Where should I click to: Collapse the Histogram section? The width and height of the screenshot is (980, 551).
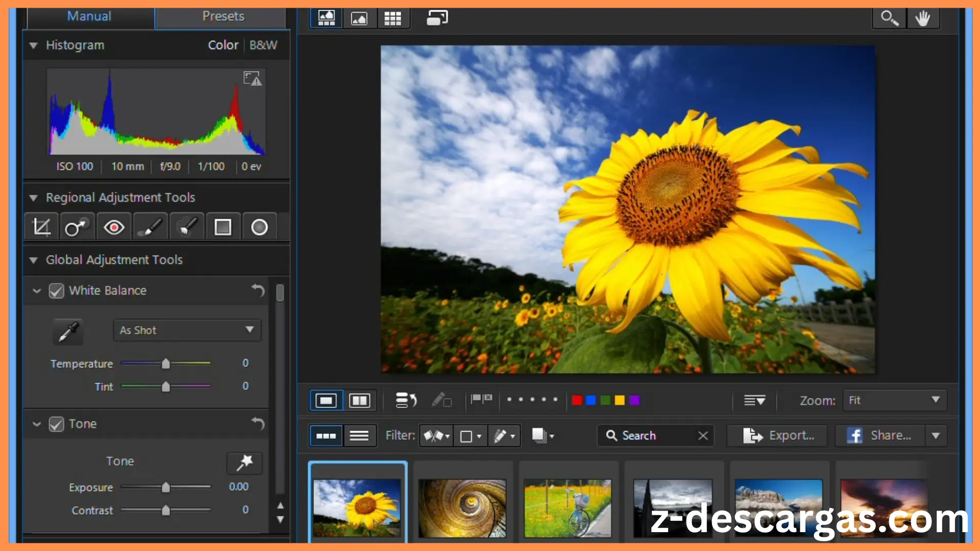tap(34, 45)
